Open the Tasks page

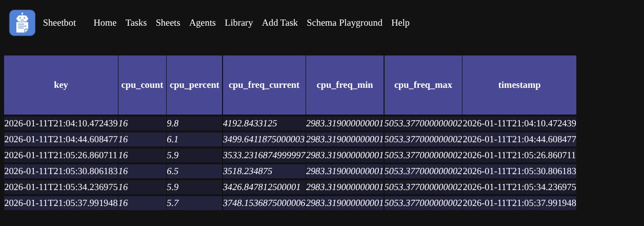click(x=136, y=23)
